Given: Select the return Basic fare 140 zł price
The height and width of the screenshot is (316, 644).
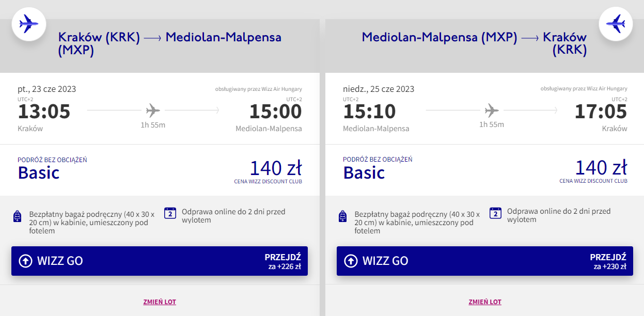Looking at the screenshot, I should [x=601, y=168].
